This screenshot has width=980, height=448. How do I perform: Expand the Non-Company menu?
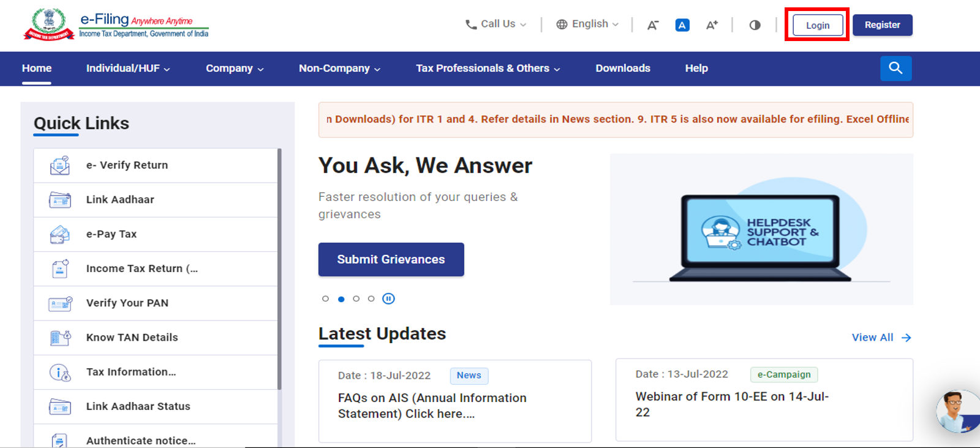click(x=339, y=69)
